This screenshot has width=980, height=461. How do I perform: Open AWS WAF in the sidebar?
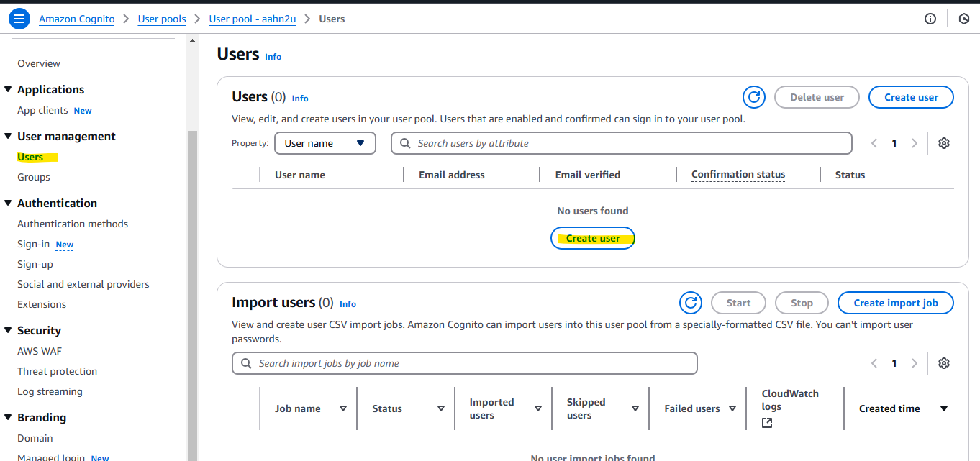pyautogui.click(x=40, y=351)
